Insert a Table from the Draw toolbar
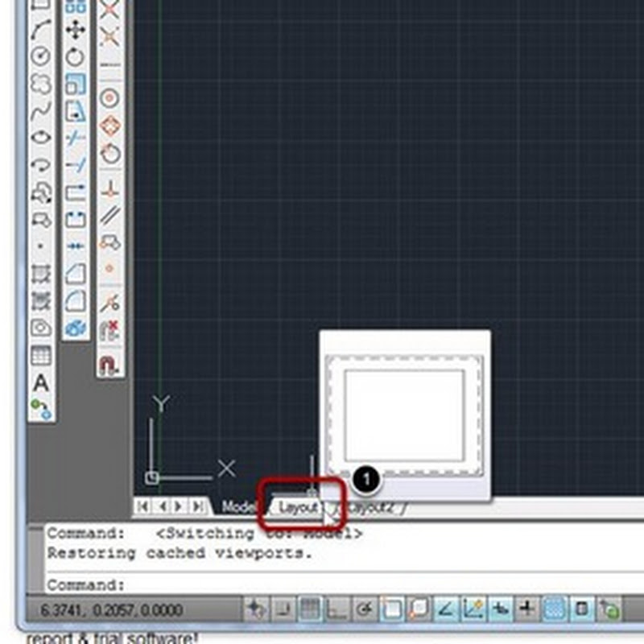This screenshot has width=644, height=644. [41, 355]
